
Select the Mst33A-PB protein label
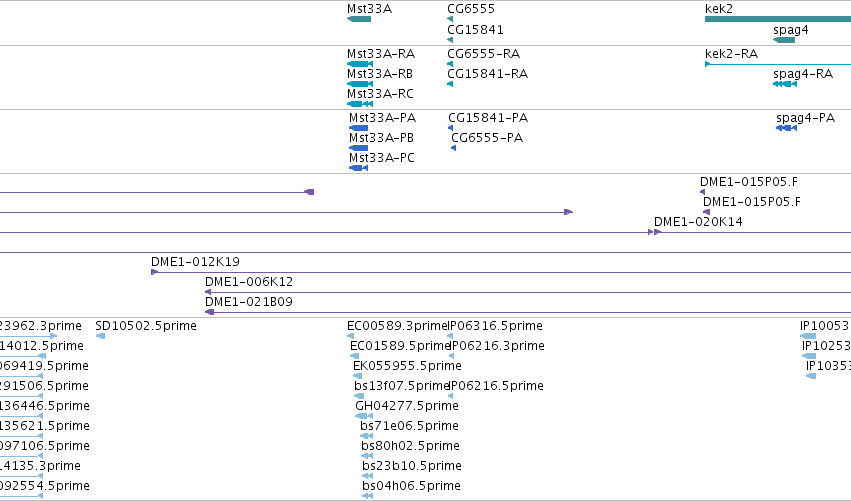point(381,138)
